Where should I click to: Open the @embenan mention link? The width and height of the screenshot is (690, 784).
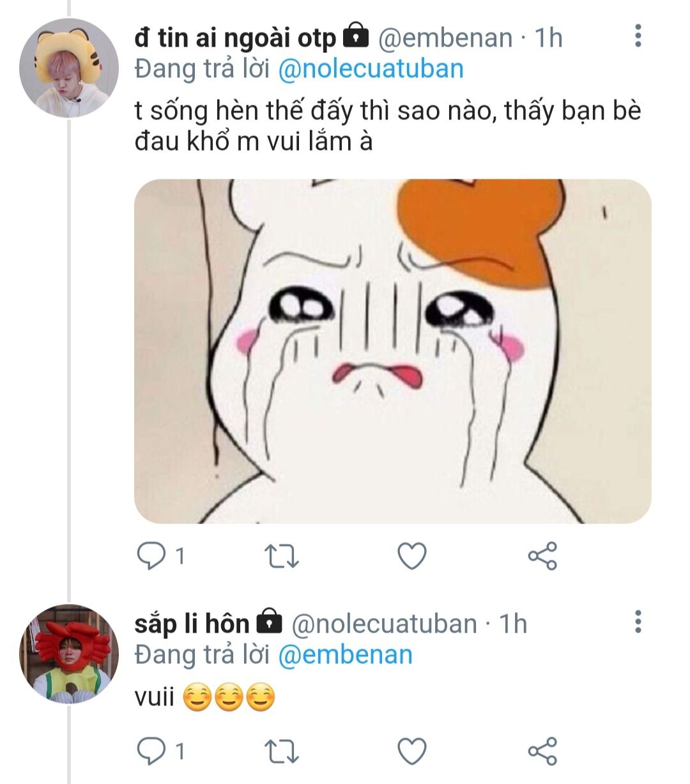pos(345,655)
